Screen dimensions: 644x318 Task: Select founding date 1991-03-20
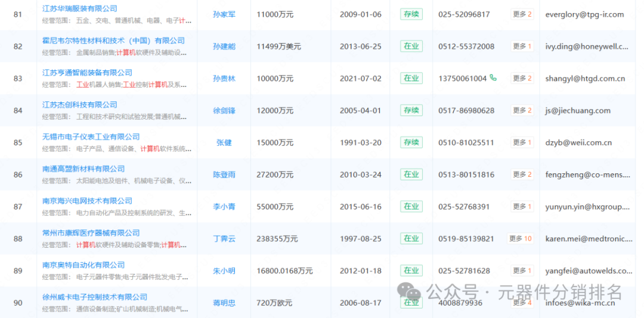tap(361, 142)
